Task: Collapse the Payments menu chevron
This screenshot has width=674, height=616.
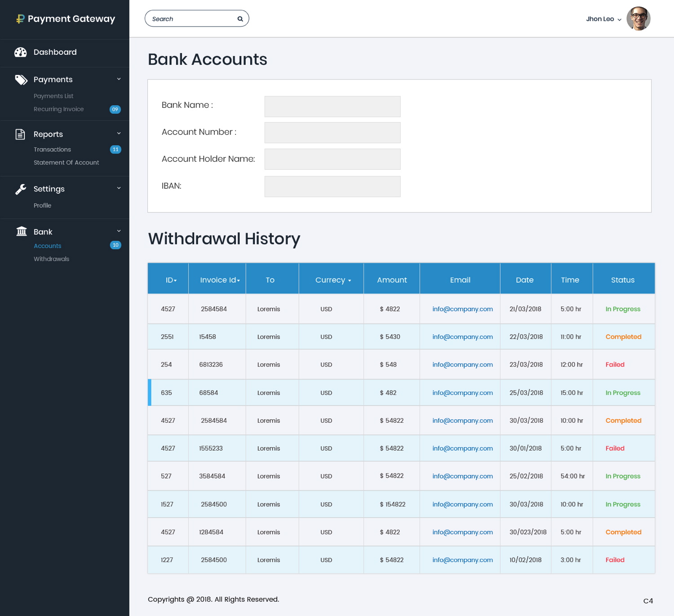Action: click(119, 79)
